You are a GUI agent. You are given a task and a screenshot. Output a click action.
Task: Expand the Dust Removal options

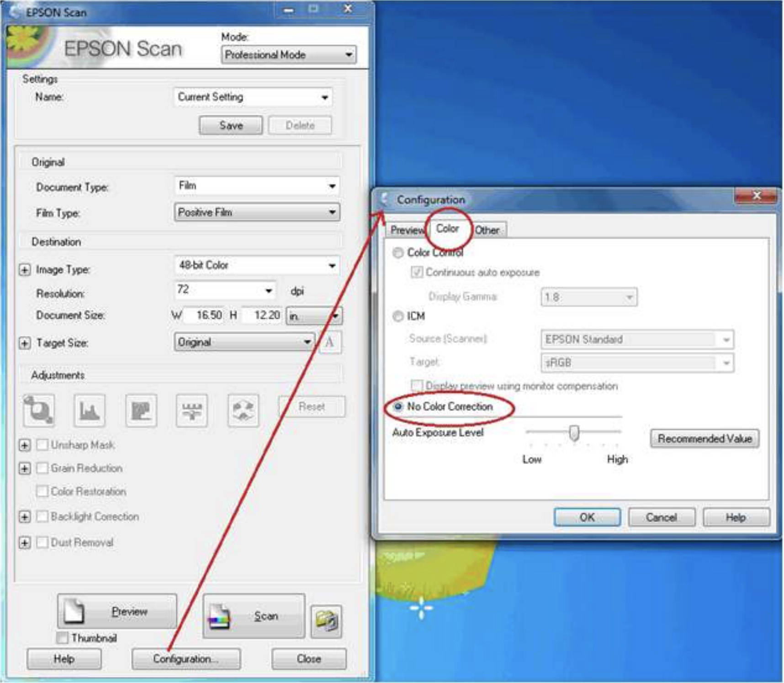coord(25,543)
